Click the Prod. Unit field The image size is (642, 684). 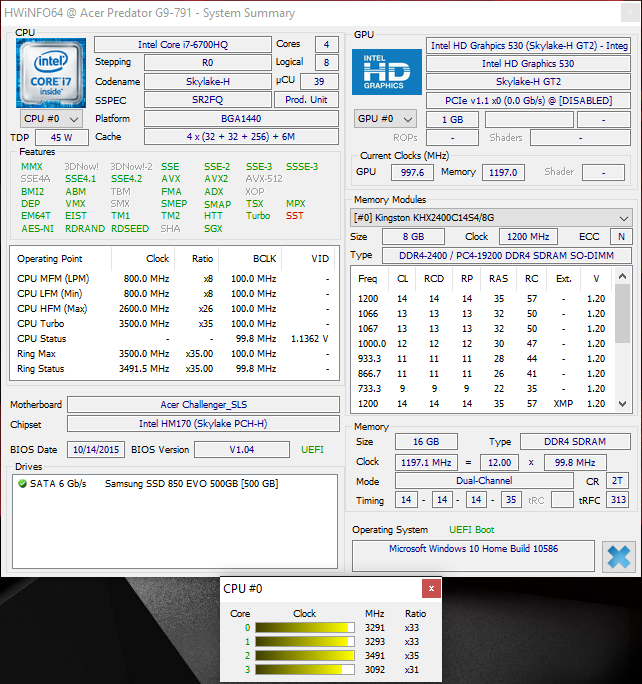coord(306,100)
